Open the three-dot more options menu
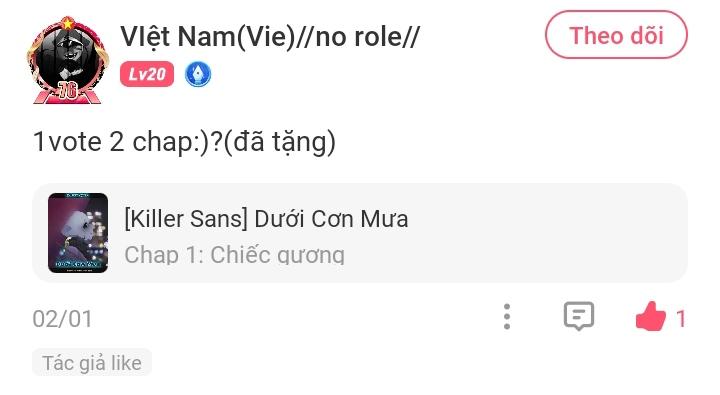Screen dimensions: 720x395 (506, 316)
